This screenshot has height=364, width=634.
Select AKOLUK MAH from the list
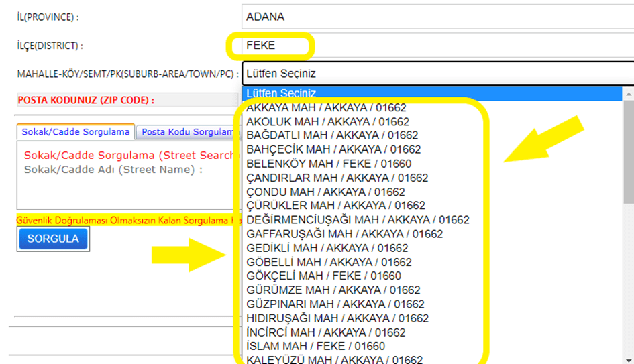327,121
